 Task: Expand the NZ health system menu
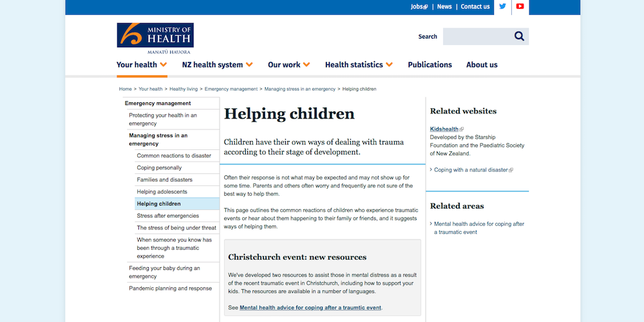(x=217, y=65)
